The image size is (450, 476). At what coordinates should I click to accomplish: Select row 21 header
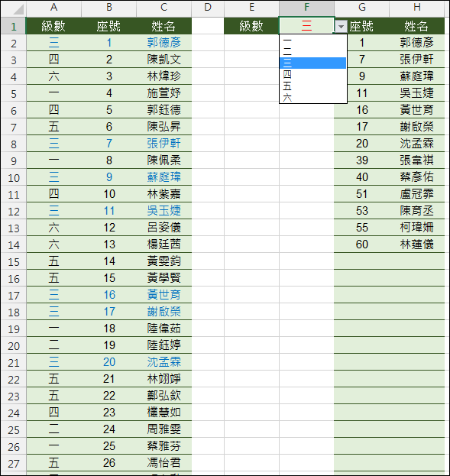point(14,362)
